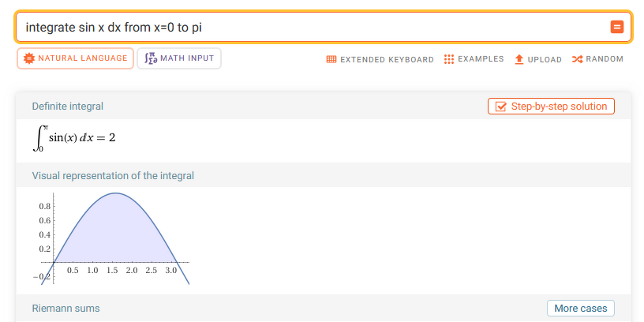The height and width of the screenshot is (322, 644).
Task: Click the orange compute equals icon
Action: click(617, 28)
